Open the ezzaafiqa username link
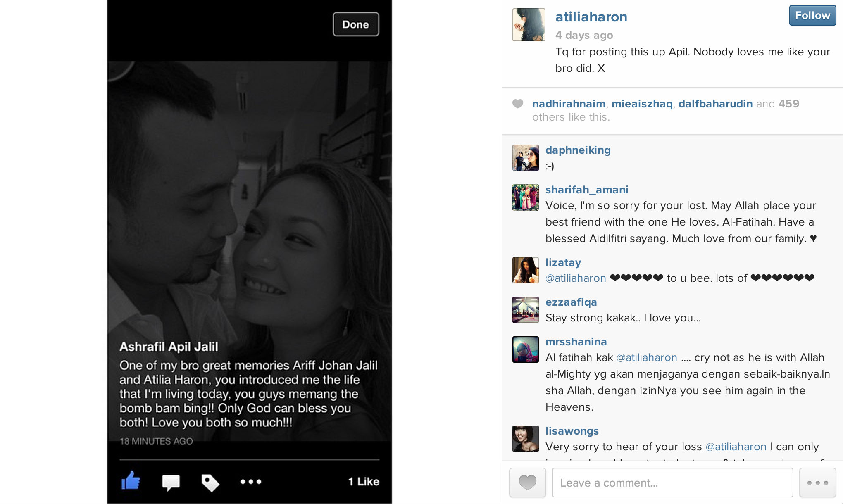843x504 pixels. pyautogui.click(x=571, y=302)
